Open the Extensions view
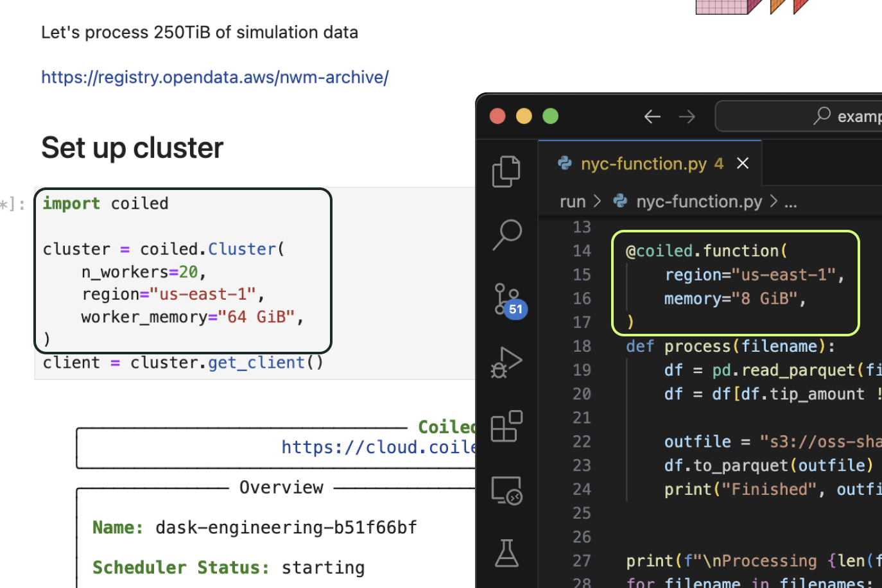This screenshot has height=588, width=882. click(x=506, y=426)
